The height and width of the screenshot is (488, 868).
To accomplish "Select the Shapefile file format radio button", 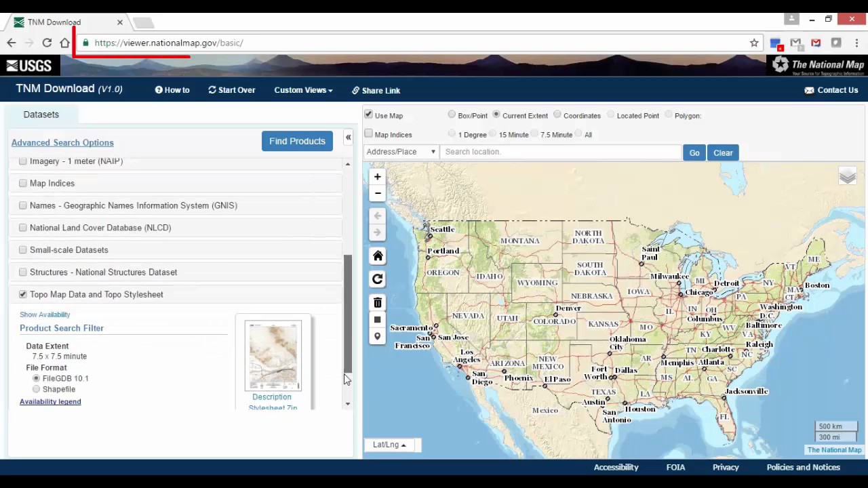I will [x=37, y=390].
